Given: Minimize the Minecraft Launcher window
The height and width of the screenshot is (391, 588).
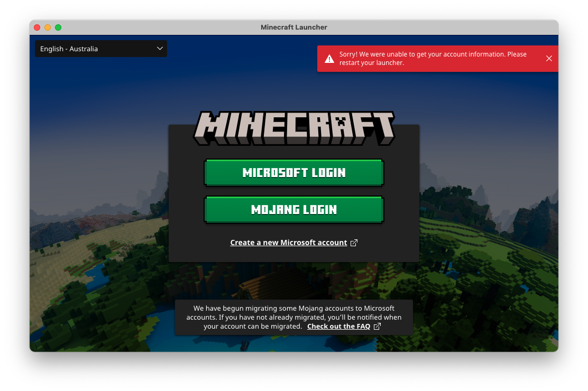Looking at the screenshot, I should coord(48,27).
